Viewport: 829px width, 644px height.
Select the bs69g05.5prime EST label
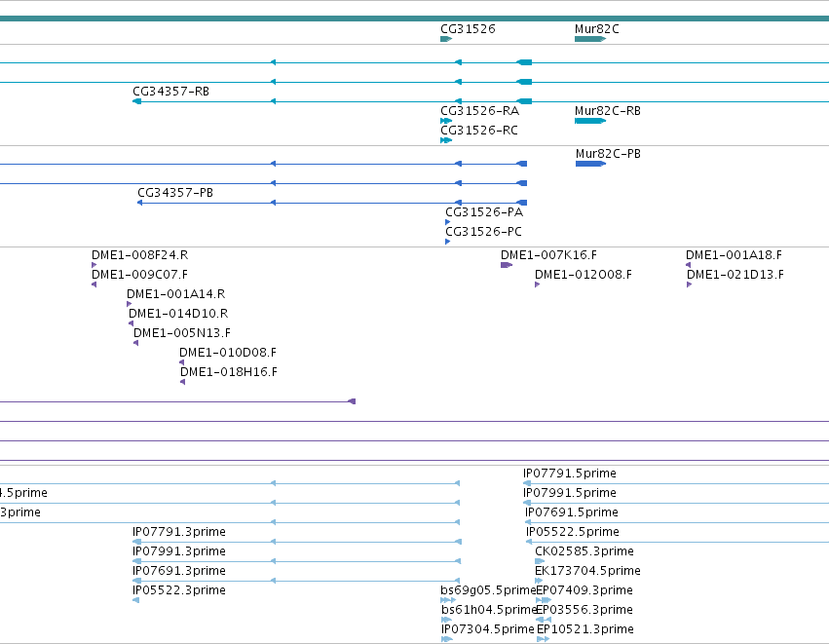(x=488, y=591)
